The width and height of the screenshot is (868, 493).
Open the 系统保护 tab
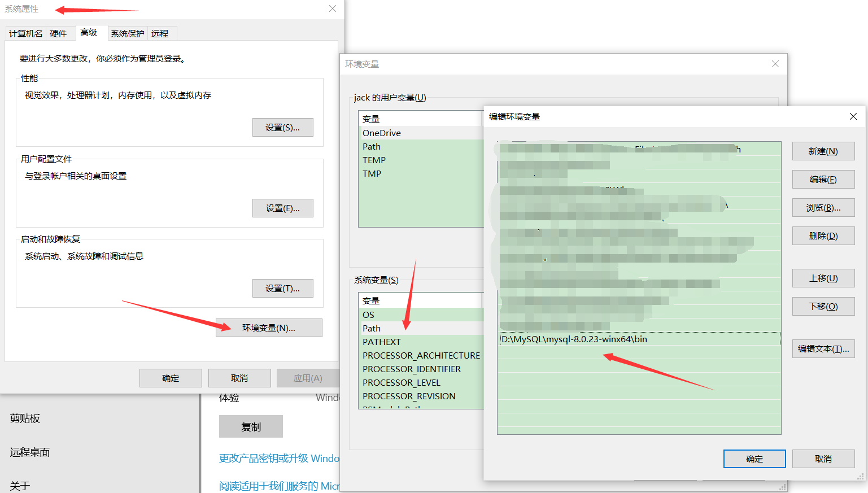coord(128,33)
